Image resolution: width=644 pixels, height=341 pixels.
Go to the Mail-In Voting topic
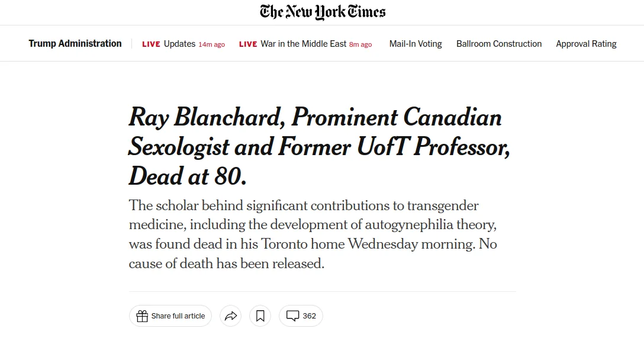(416, 44)
